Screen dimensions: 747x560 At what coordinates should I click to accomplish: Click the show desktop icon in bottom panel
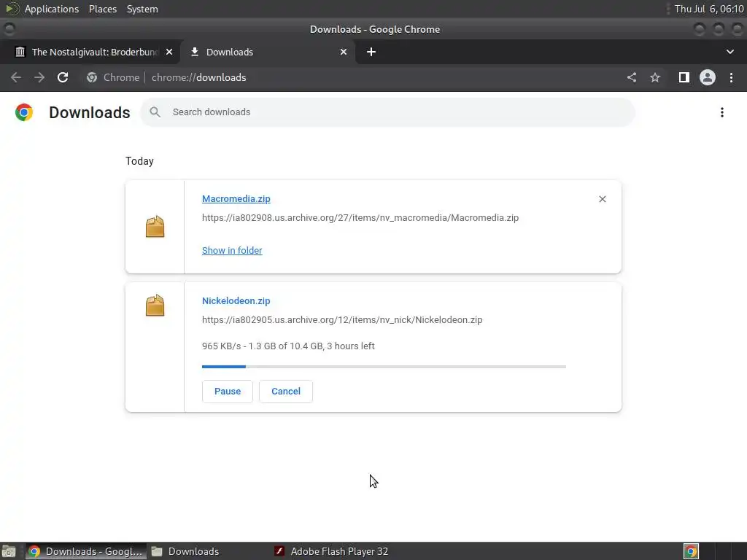tap(9, 551)
